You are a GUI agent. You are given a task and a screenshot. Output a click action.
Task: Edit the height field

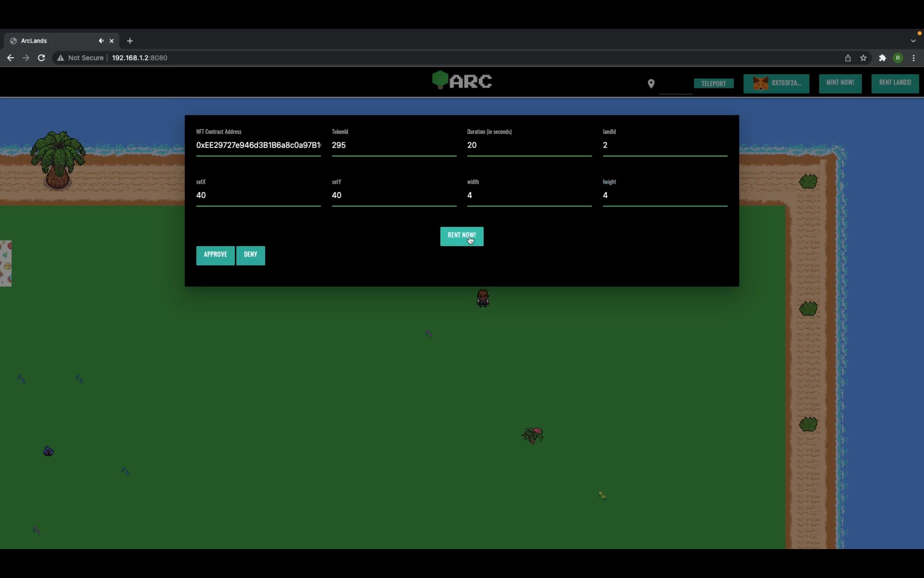pyautogui.click(x=665, y=195)
